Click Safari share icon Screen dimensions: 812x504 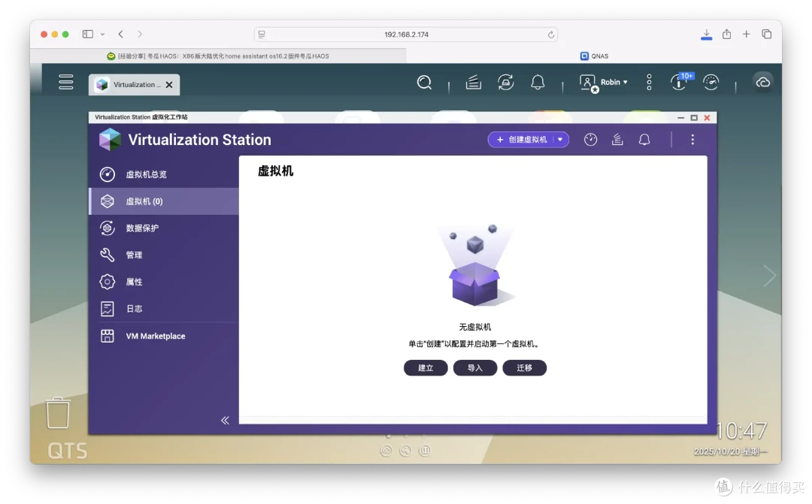click(726, 34)
